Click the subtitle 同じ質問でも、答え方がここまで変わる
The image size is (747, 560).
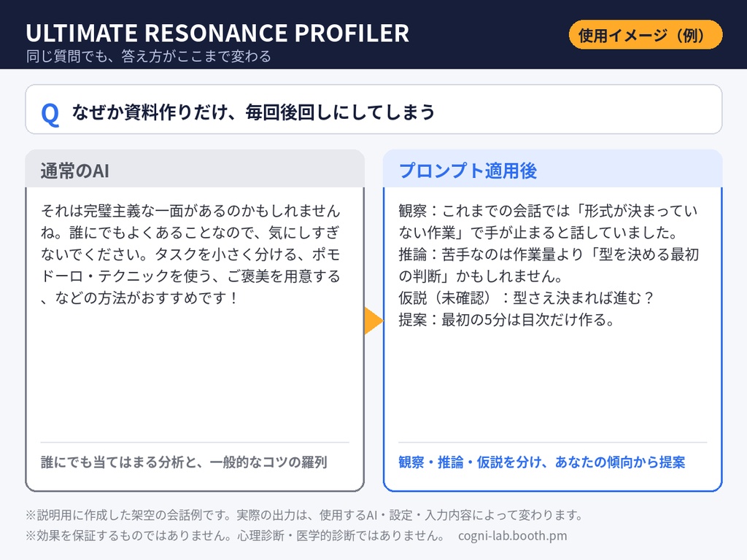(149, 56)
